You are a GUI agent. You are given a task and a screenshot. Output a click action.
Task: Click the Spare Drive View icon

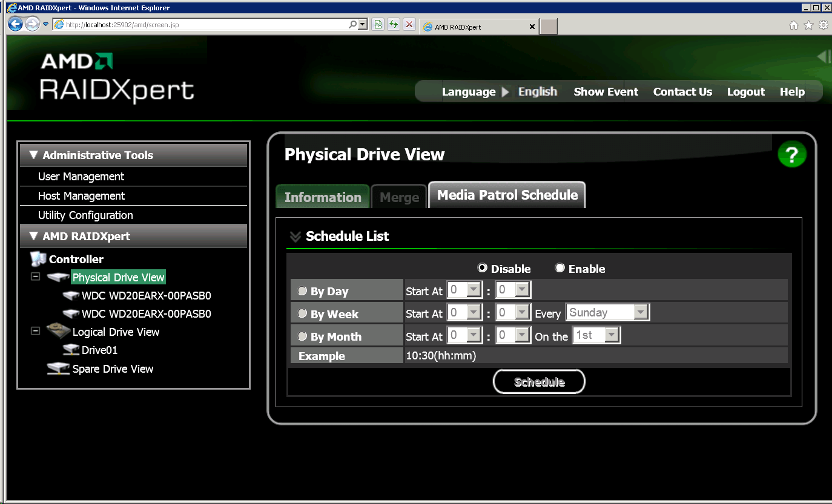(x=58, y=368)
